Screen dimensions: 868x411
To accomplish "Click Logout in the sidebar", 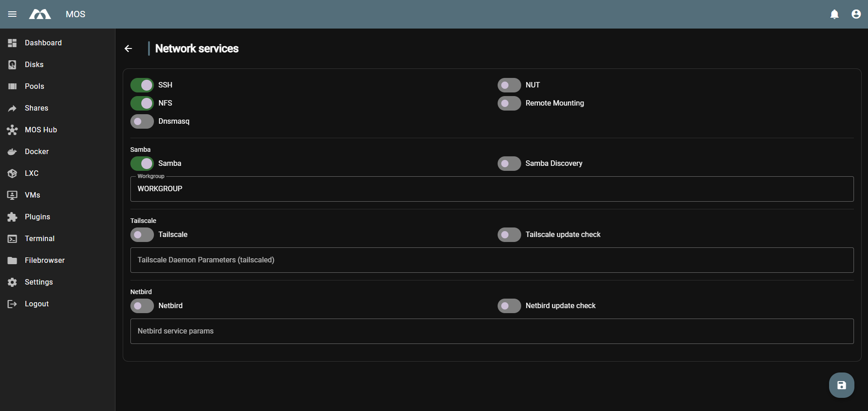I will coord(37,304).
